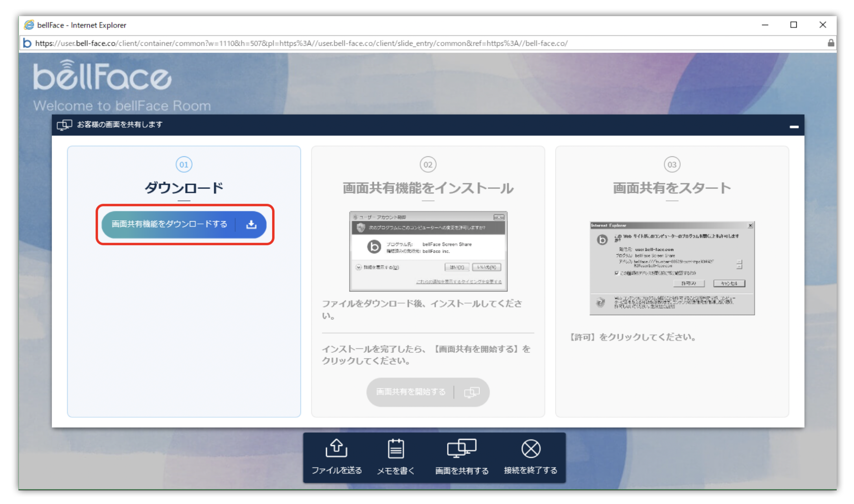The image size is (854, 504).
Task: Collapse the お客様の画面を共有します panel with minus
Action: pyautogui.click(x=794, y=127)
